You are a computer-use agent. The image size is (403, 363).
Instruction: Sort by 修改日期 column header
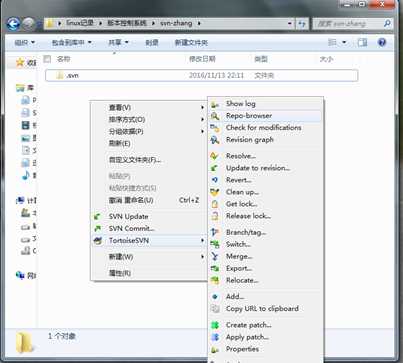(x=202, y=59)
